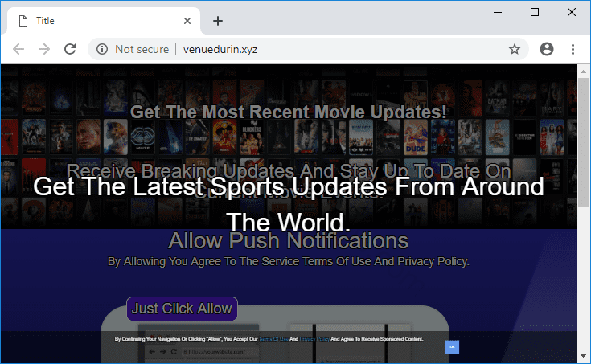This screenshot has height=364, width=591.
Task: Click the scrollbar up arrow
Action: click(x=583, y=70)
